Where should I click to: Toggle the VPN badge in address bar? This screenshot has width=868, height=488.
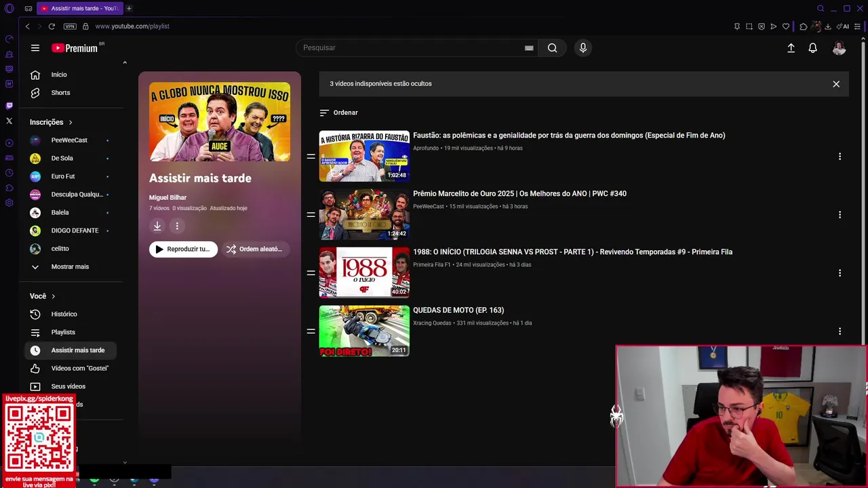tap(70, 26)
